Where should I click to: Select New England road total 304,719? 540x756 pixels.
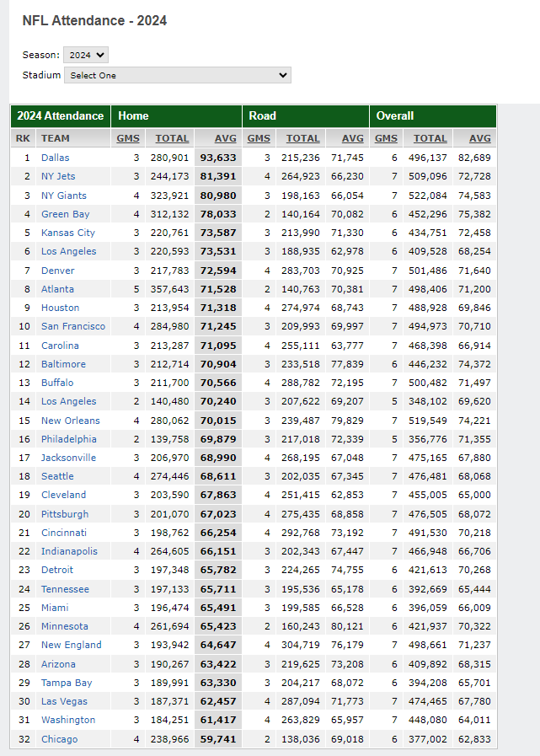pyautogui.click(x=301, y=645)
